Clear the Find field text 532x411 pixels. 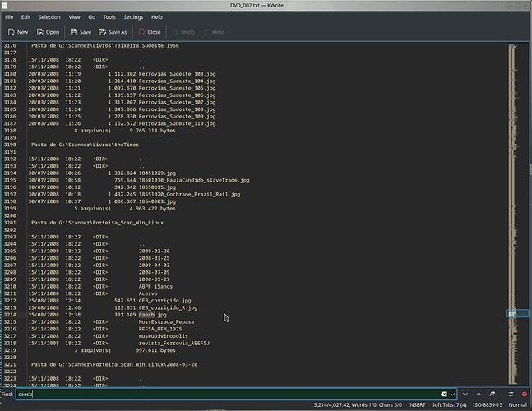pos(443,394)
